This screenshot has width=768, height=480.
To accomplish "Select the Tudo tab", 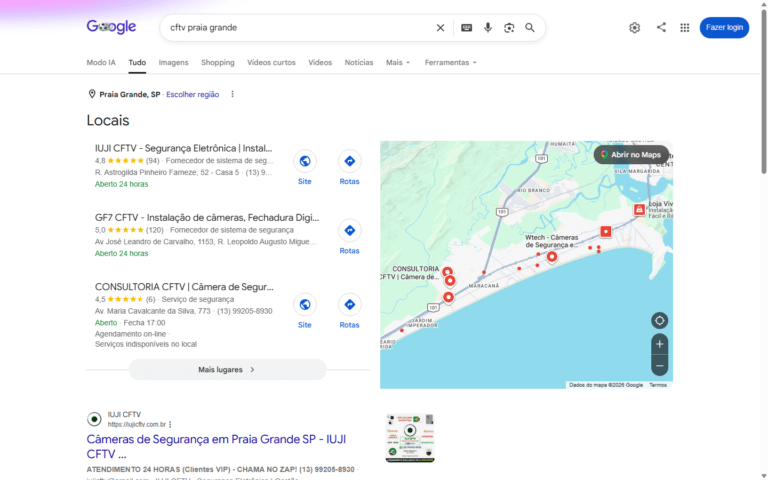I will [137, 63].
